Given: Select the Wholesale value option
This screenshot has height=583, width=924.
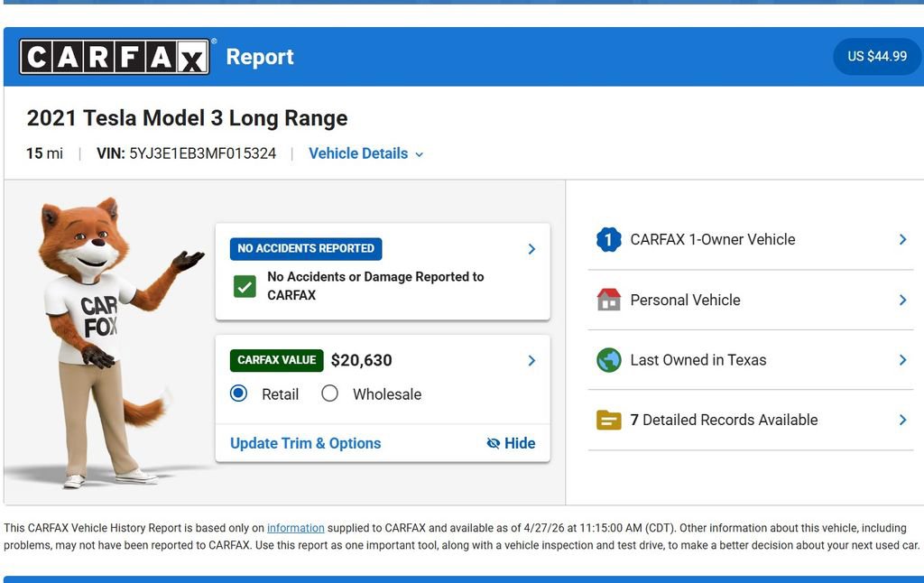Looking at the screenshot, I should tap(330, 393).
